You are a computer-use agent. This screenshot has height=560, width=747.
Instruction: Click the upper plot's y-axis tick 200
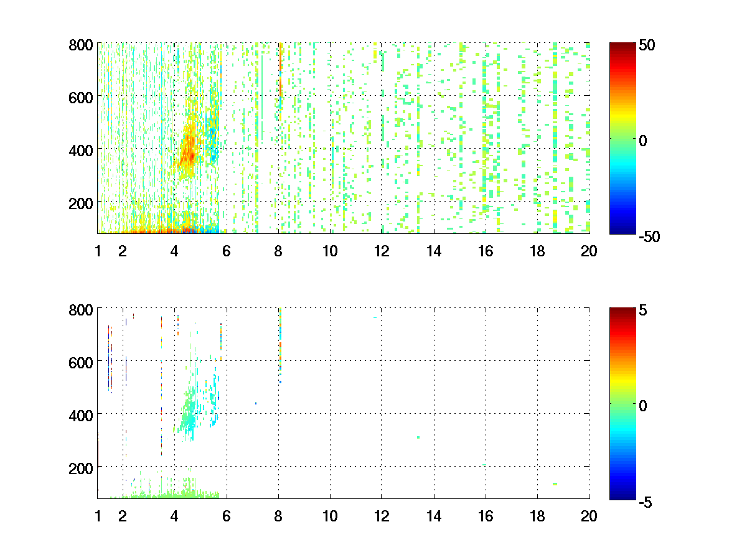point(81,203)
